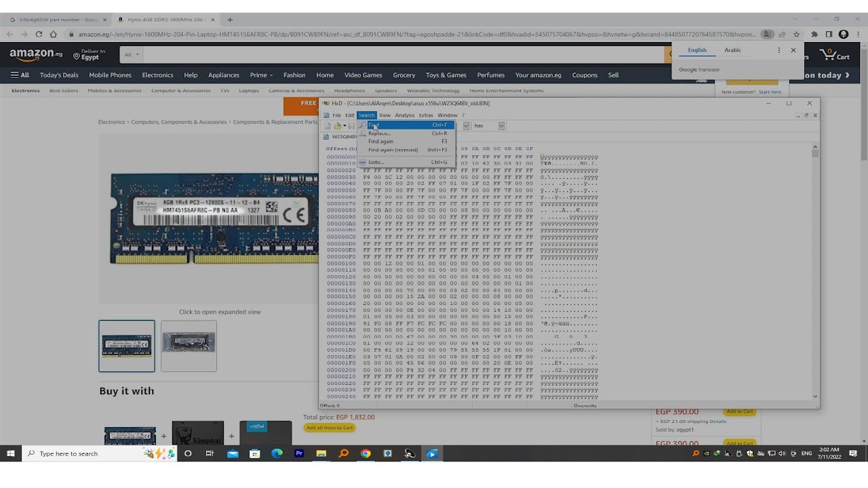This screenshot has width=868, height=488.
Task: Go to Video Games section
Action: point(363,75)
